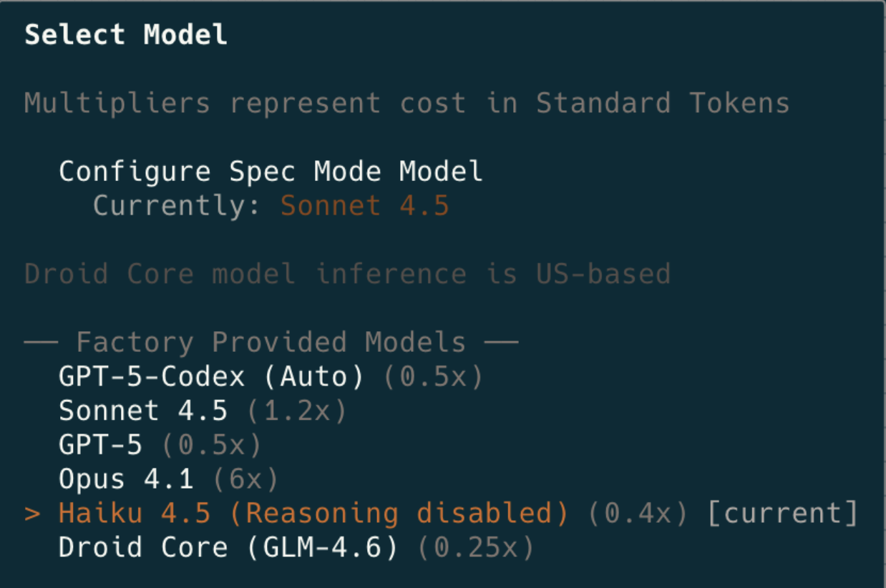Click the 0.5x multiplier beside GPT-5-Codex
Image resolution: width=886 pixels, height=588 pixels.
pos(433,377)
